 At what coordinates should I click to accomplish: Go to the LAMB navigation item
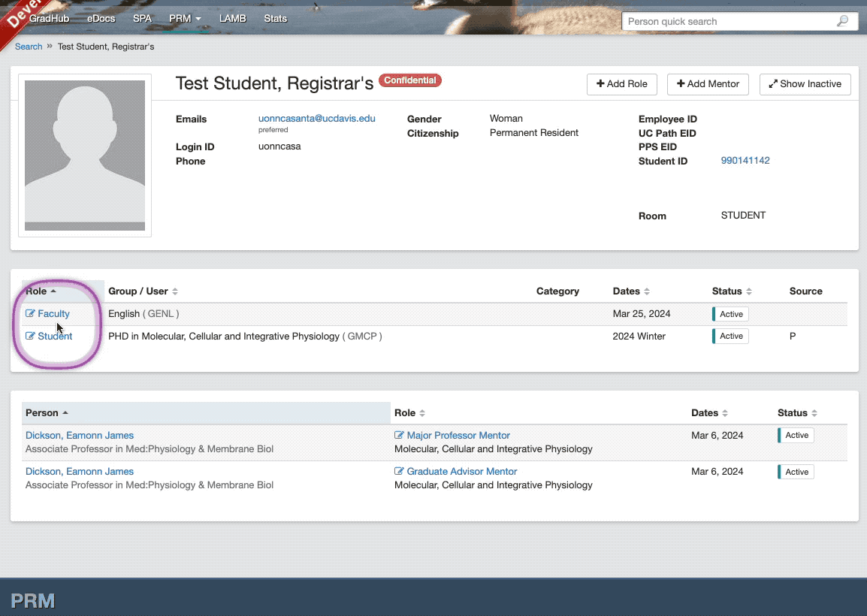tap(232, 19)
